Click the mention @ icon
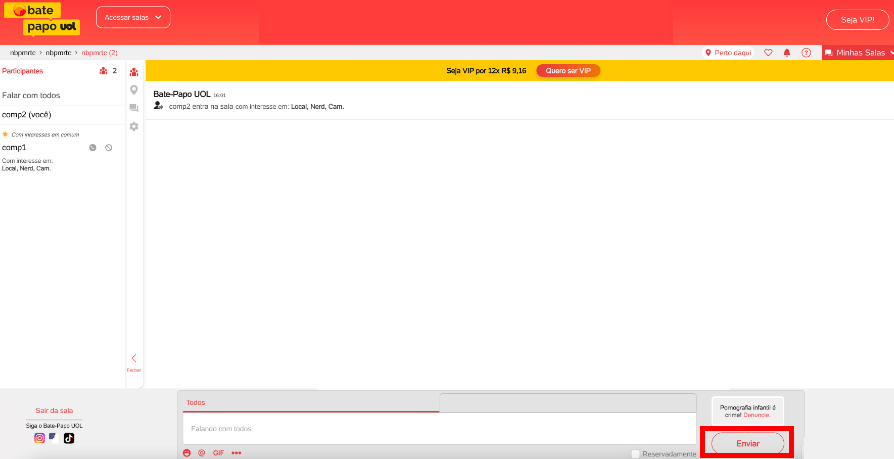Image resolution: width=894 pixels, height=459 pixels. tap(201, 453)
